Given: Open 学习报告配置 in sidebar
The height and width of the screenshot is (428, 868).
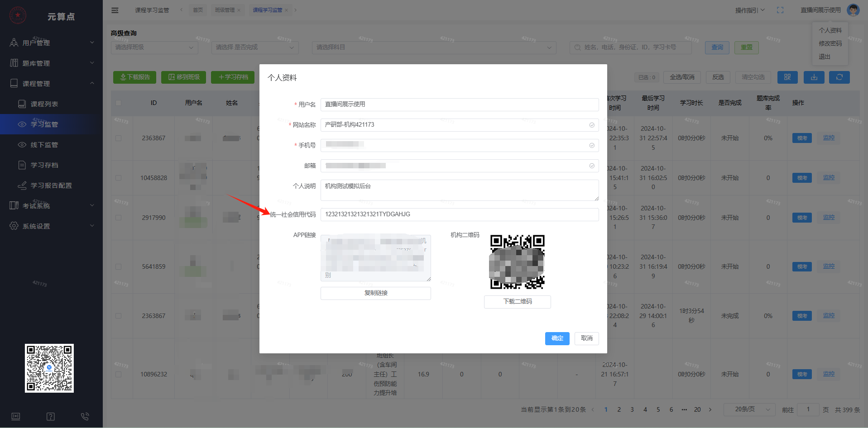Looking at the screenshot, I should tap(51, 185).
